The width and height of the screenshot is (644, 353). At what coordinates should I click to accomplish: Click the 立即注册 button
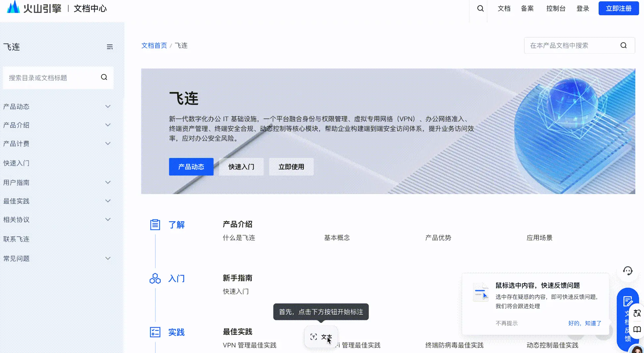click(x=618, y=9)
